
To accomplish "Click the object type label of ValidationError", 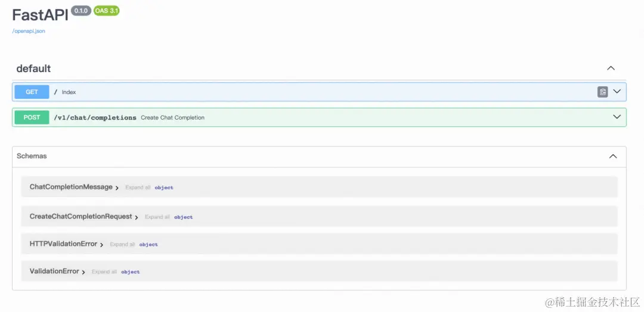I will [131, 272].
